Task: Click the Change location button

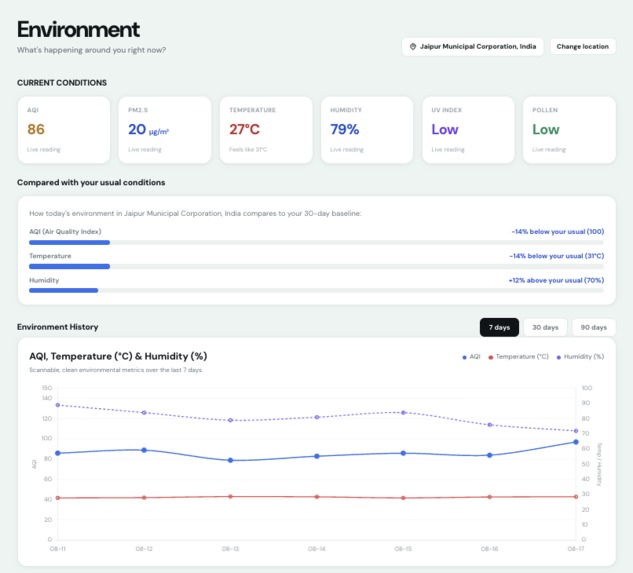Action: pyautogui.click(x=582, y=47)
